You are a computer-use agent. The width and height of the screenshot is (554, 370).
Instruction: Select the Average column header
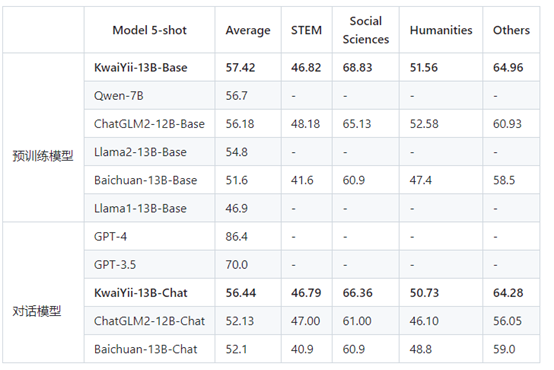[x=248, y=30]
